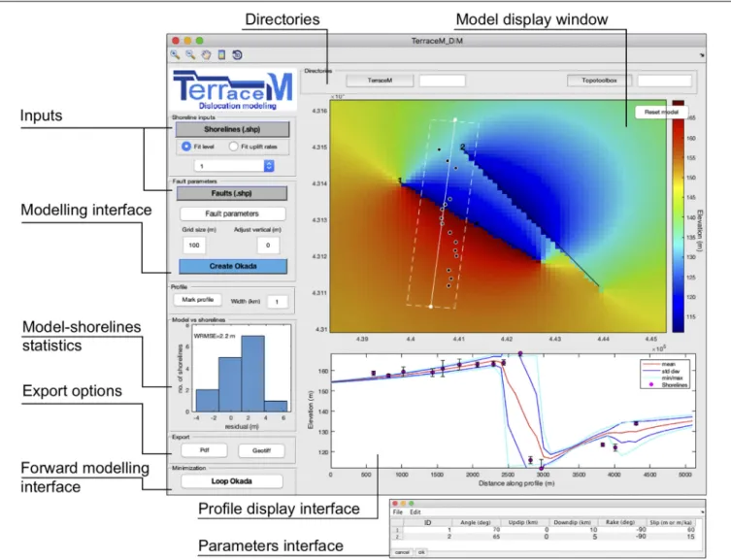Click the Updip cell in row 1
Viewport: 731px width, 560px height.
click(524, 530)
